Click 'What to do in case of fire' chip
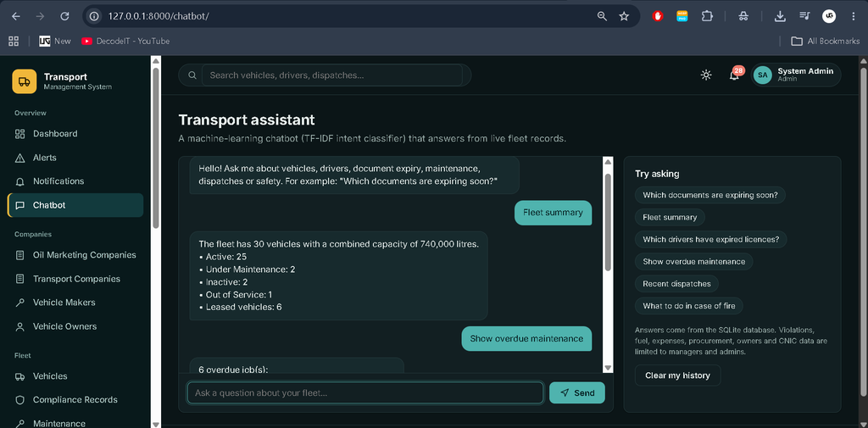 688,306
